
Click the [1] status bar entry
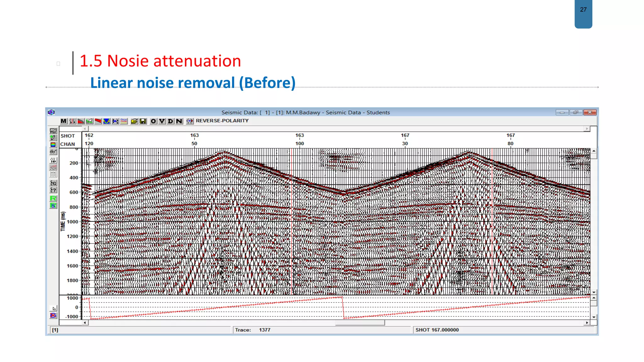pyautogui.click(x=140, y=330)
